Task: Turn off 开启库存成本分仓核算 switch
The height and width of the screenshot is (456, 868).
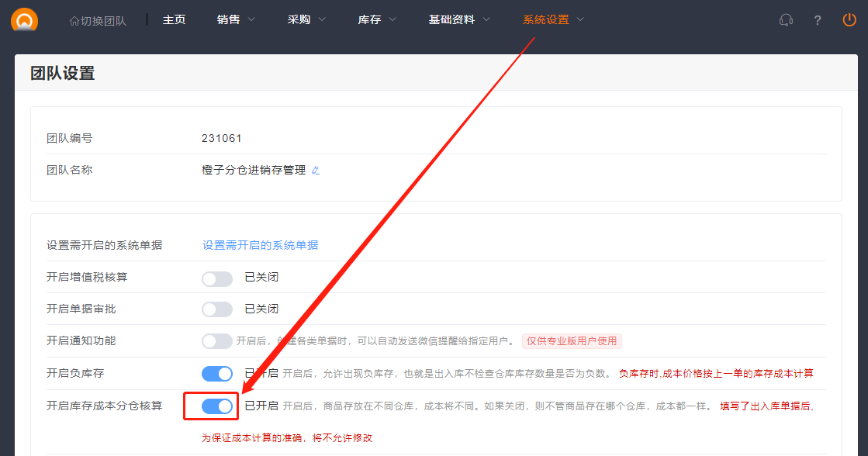Action: click(x=217, y=406)
